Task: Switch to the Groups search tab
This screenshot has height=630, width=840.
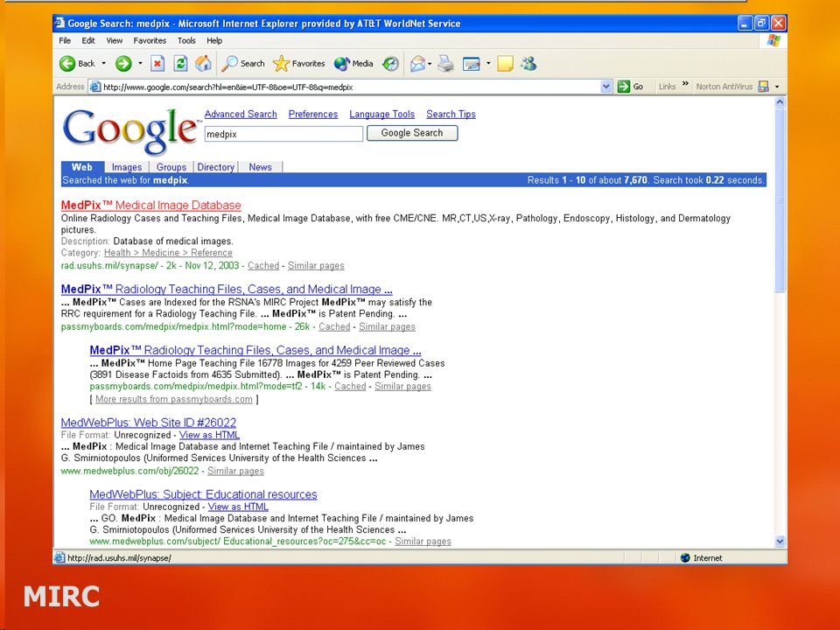Action: [171, 167]
